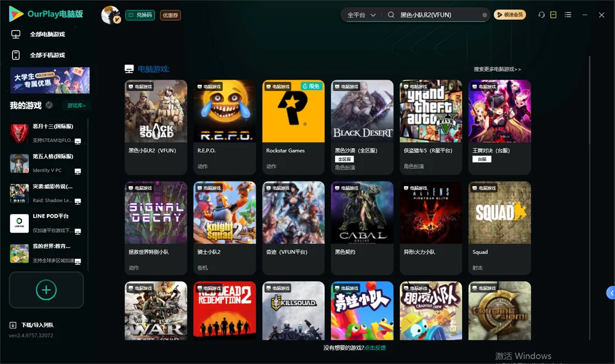Focus the search field containing 黑色小队R2(VFUN)
Viewport: 615px width, 364px height.
[x=439, y=15]
